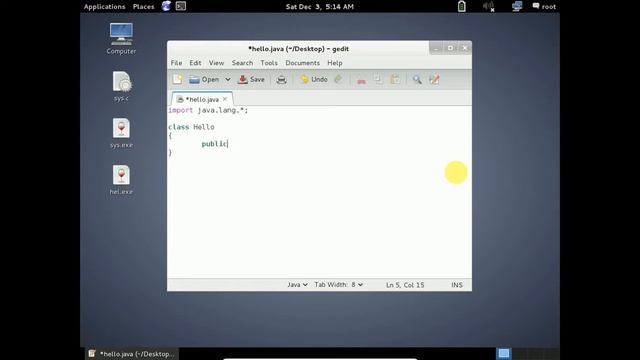Launch the terminal panel icon
Screen dimensions: 640x360
[181, 6]
